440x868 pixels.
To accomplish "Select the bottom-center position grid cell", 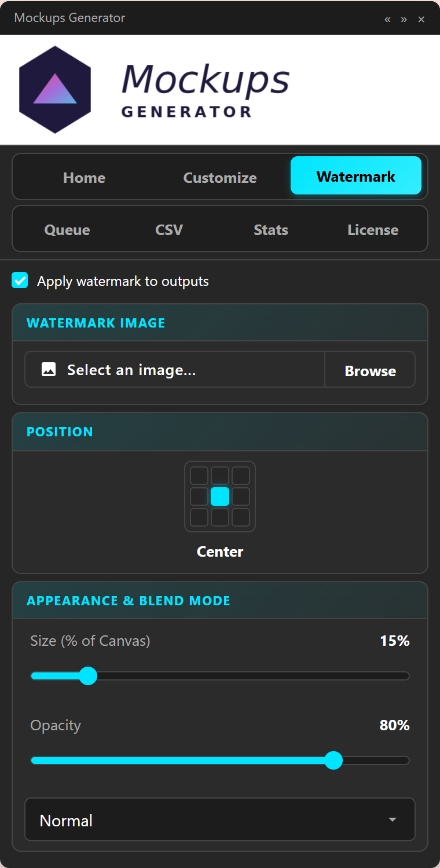I will (x=220, y=517).
